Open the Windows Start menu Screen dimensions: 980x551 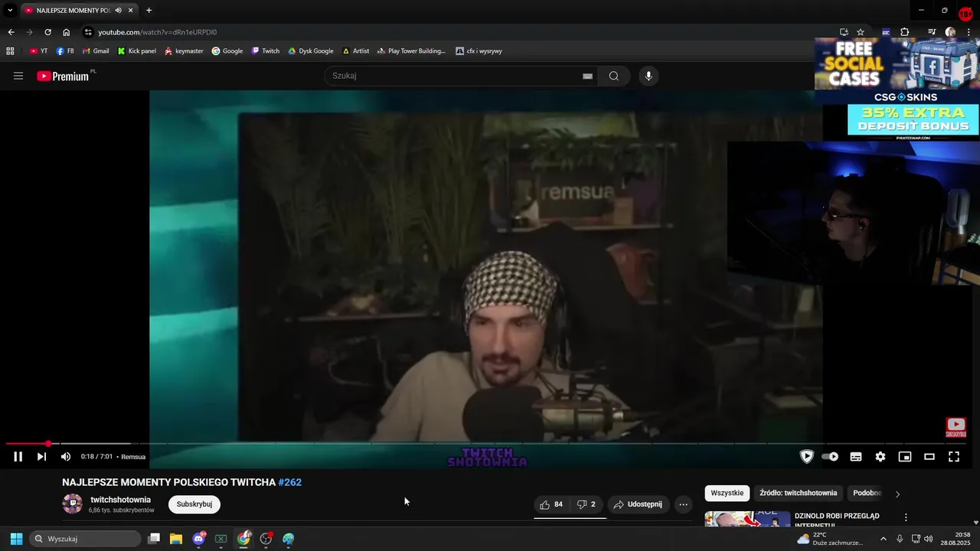pos(16,539)
